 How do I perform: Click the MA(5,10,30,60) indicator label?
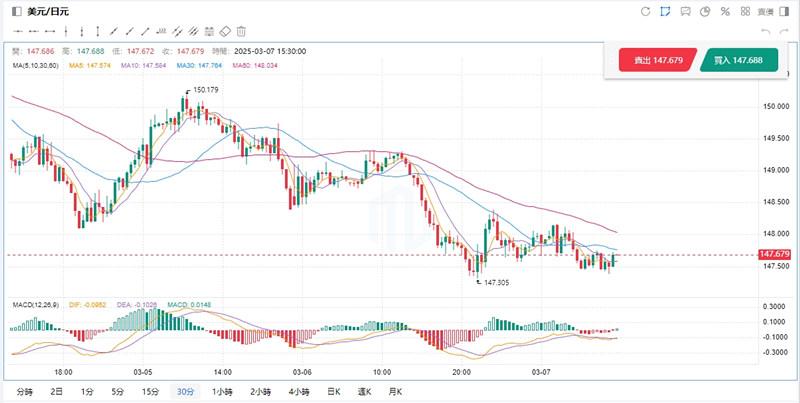click(x=36, y=66)
